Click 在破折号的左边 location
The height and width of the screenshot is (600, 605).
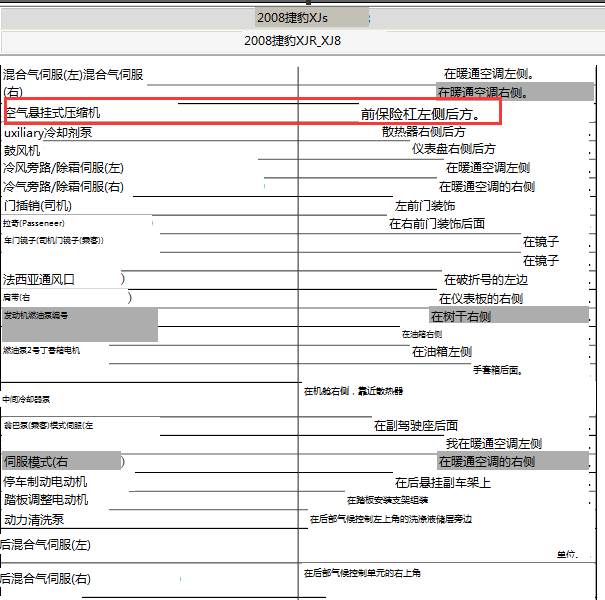[x=486, y=280]
